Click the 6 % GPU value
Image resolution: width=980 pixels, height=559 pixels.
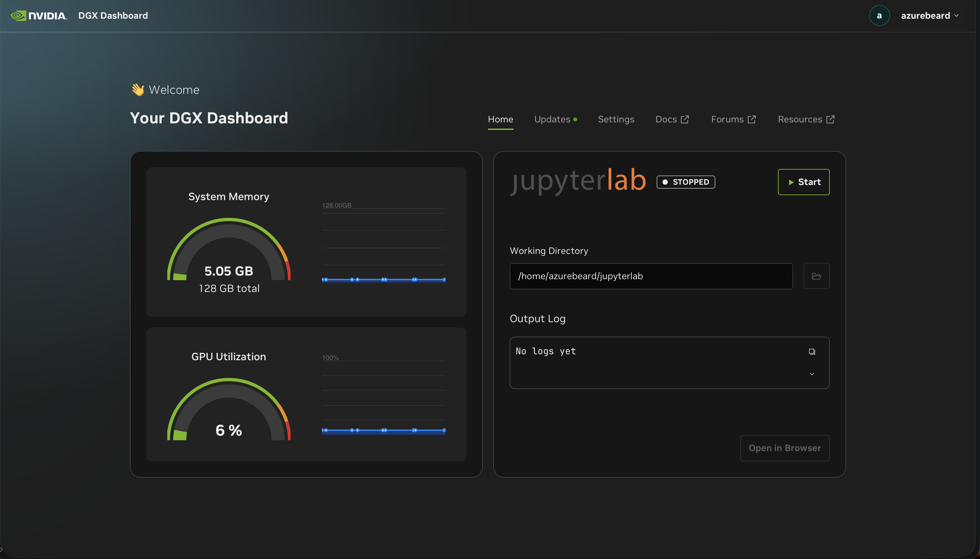(229, 430)
